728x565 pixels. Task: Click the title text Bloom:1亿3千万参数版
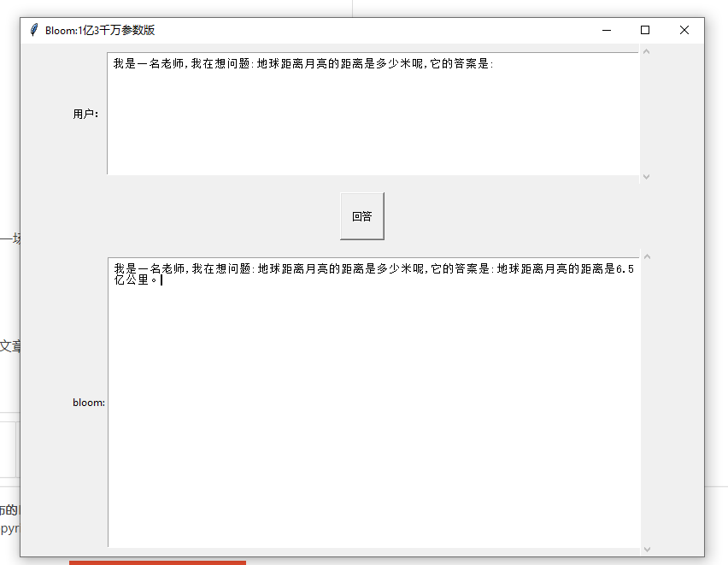(x=100, y=30)
